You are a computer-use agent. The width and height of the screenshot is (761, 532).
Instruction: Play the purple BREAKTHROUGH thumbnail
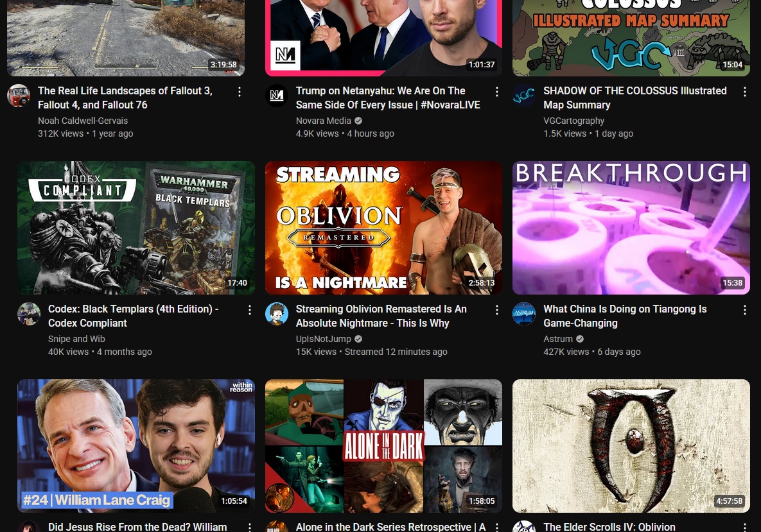point(631,228)
